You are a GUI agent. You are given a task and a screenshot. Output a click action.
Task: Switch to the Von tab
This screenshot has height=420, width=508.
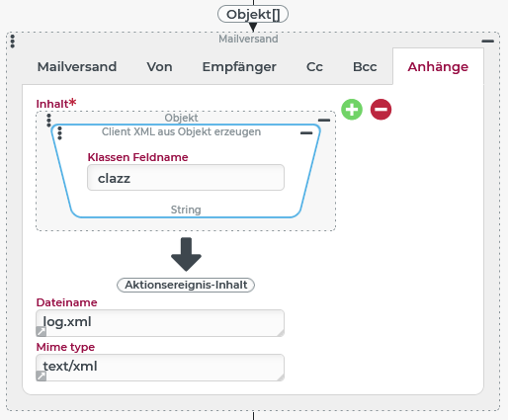point(159,67)
